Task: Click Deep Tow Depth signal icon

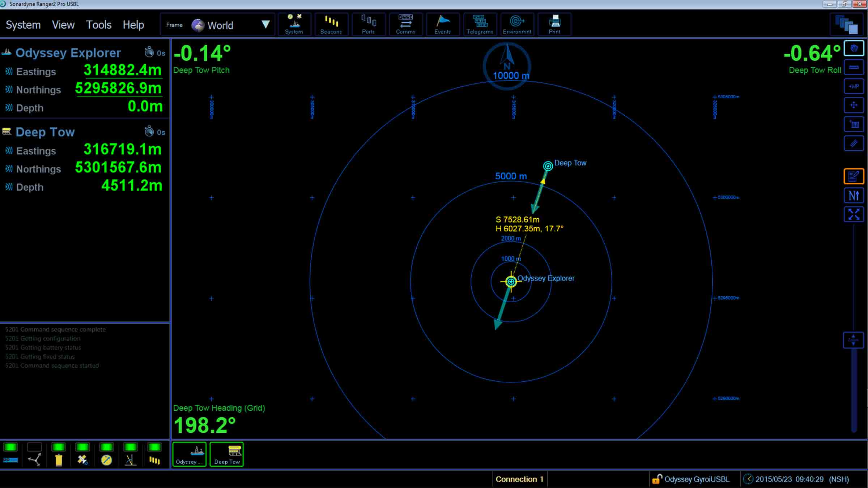Action: pos(9,187)
